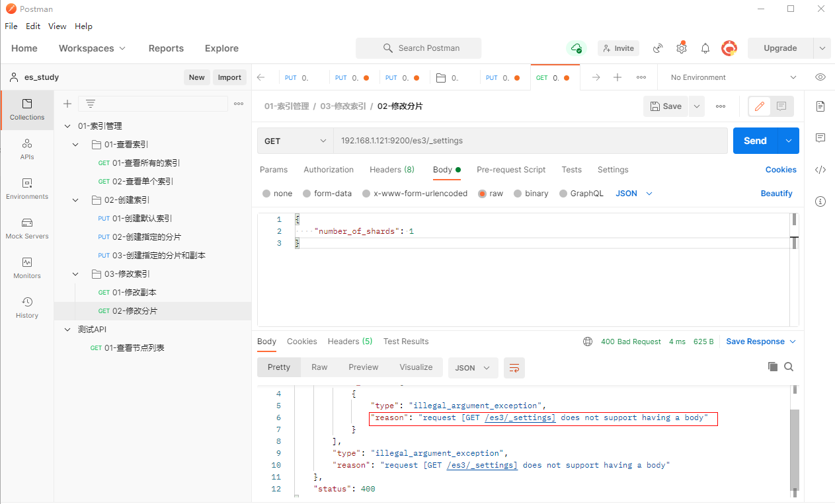Viewport: 835px width, 504px height.
Task: Click the Beautify link
Action: point(776,194)
